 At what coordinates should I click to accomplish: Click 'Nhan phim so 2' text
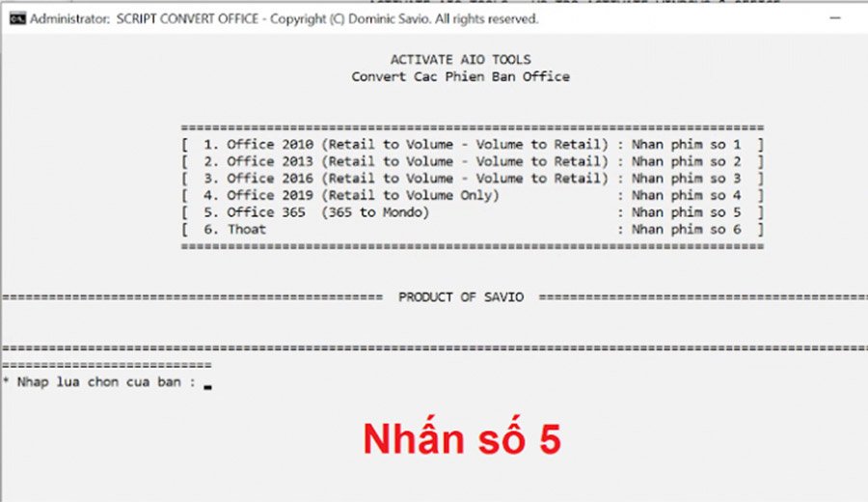[686, 162]
